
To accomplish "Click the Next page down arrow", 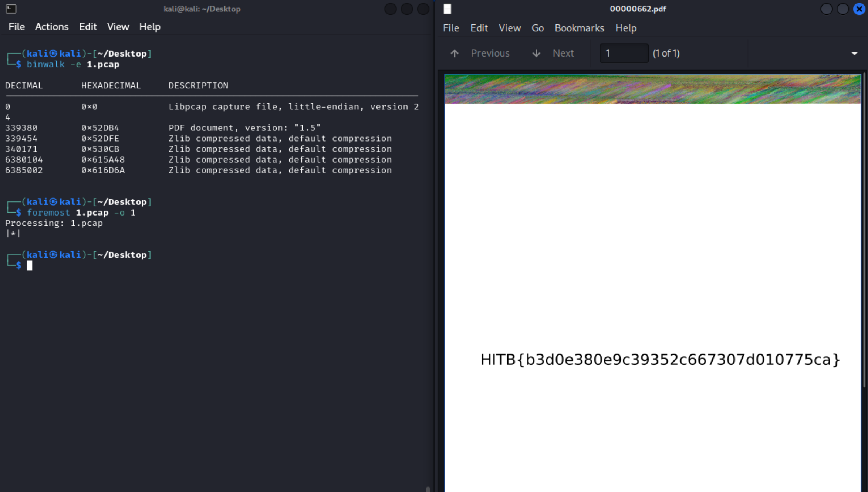I will [536, 53].
